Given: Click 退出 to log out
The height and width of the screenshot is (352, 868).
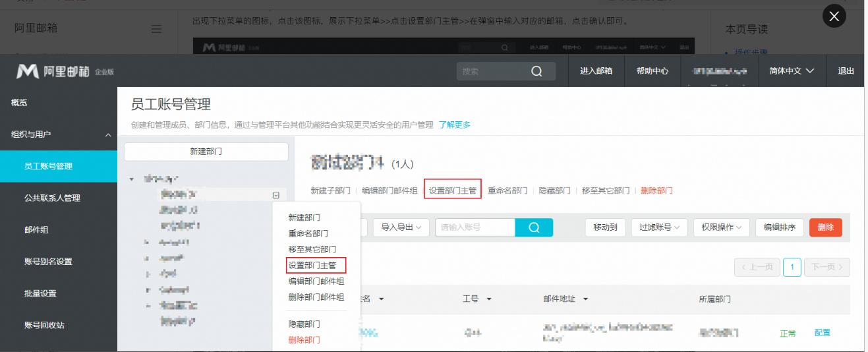Looking at the screenshot, I should pos(846,71).
